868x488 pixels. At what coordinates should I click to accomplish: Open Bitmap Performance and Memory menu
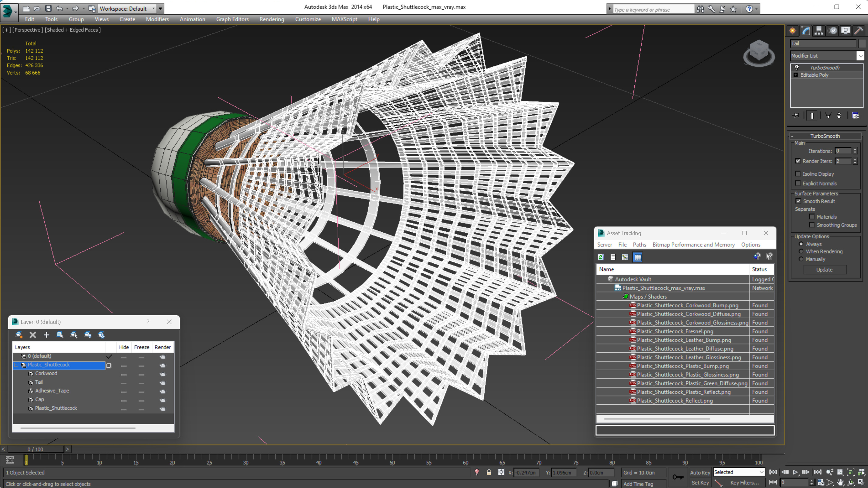click(x=693, y=244)
